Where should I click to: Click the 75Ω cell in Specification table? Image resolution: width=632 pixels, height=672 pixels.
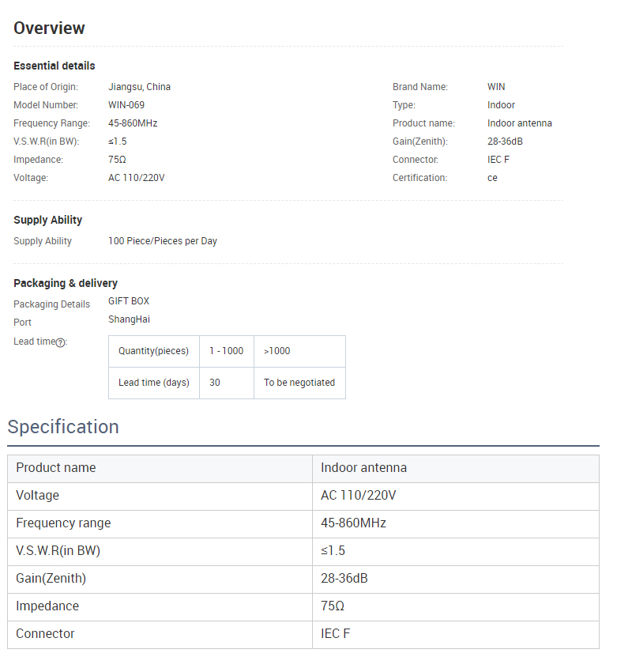(x=333, y=606)
